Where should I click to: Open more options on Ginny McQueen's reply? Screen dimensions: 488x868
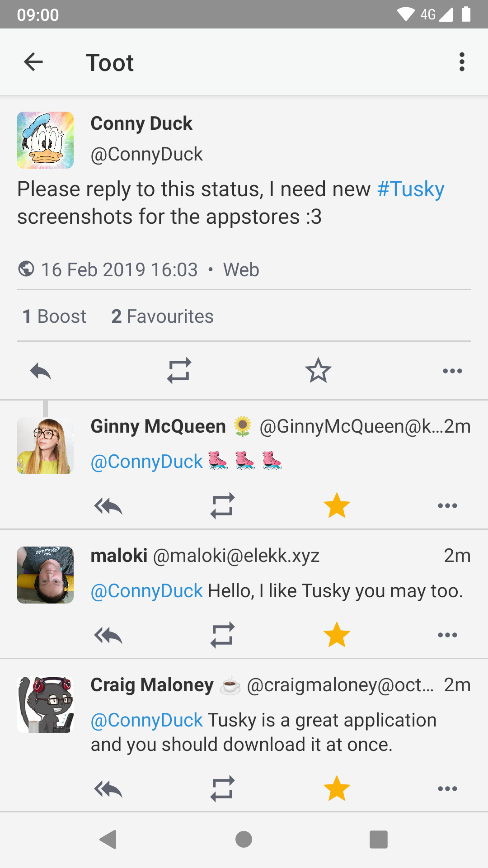(447, 506)
